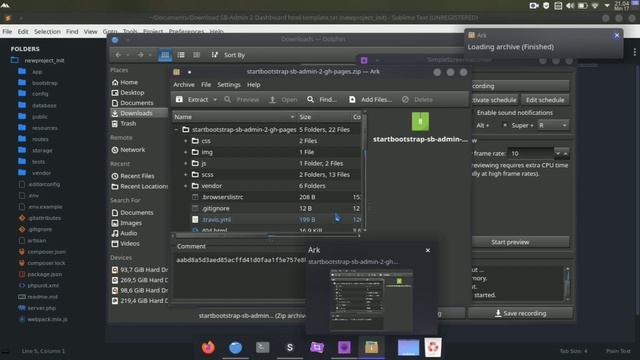The height and width of the screenshot is (360, 640).
Task: Open Home in Dolphin Places
Action: (x=124, y=82)
